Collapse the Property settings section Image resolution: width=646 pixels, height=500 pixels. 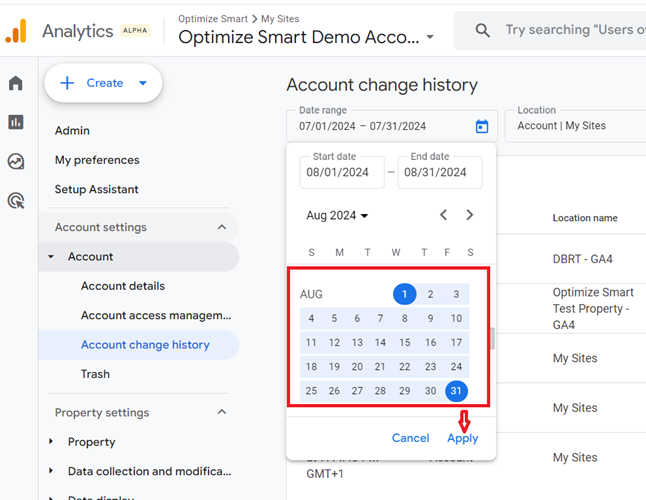(222, 412)
